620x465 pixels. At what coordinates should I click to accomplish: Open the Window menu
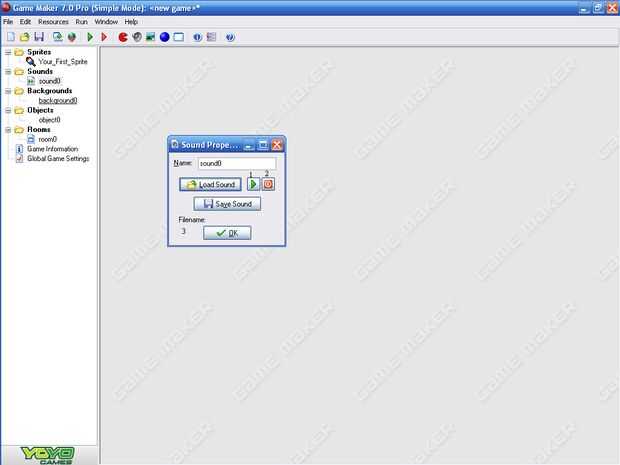coord(106,22)
